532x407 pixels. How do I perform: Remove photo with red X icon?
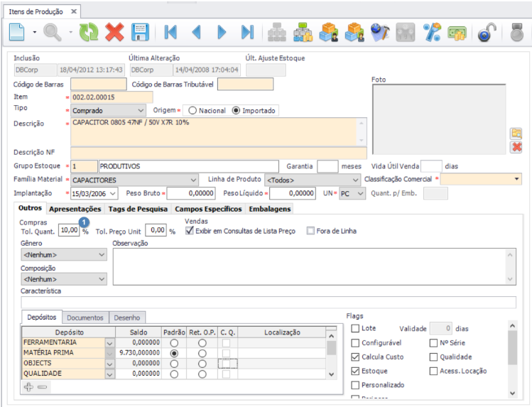516,147
